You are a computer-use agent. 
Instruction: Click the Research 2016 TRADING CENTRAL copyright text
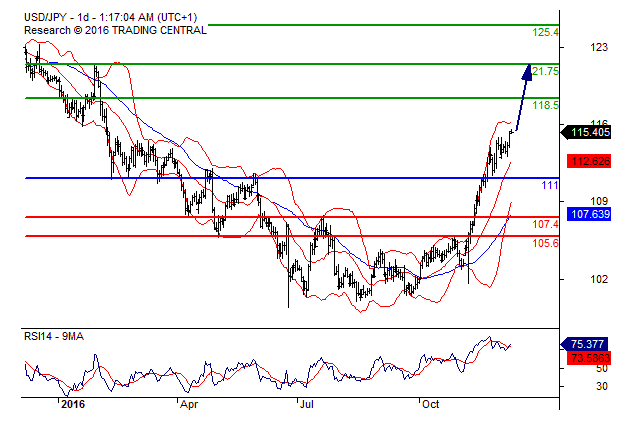pos(115,30)
